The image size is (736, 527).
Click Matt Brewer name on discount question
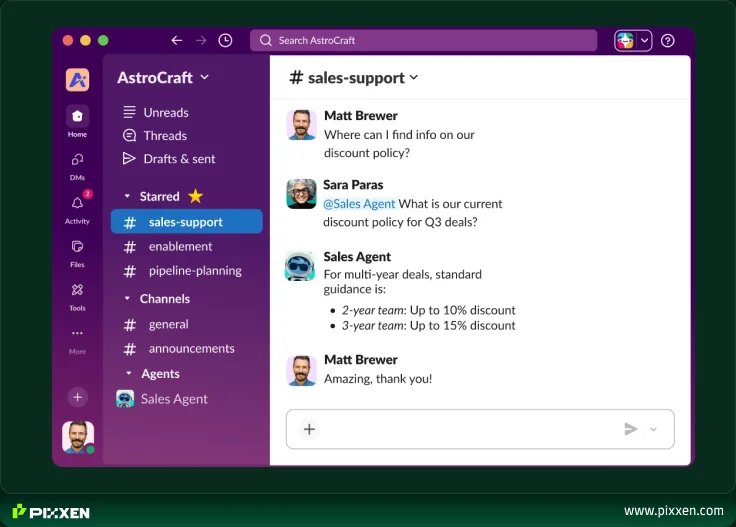click(x=360, y=115)
